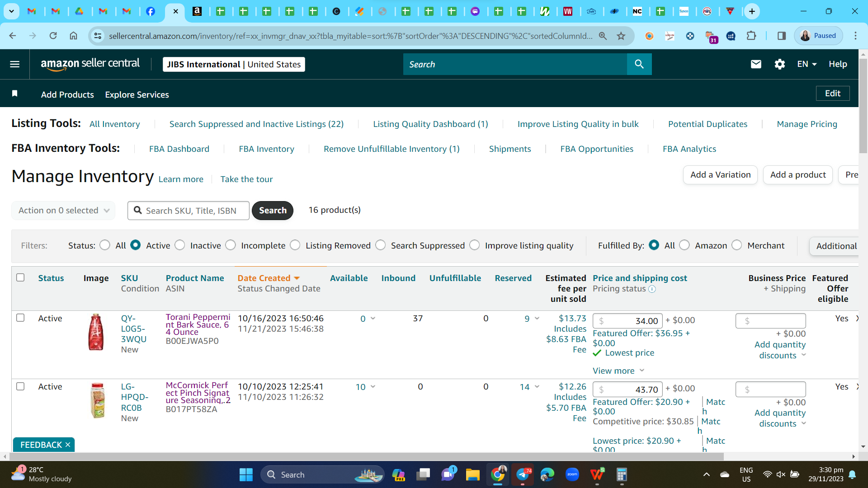
Task: Open Torani Peppermint Bark Sauce product thumbnail
Action: 96,332
